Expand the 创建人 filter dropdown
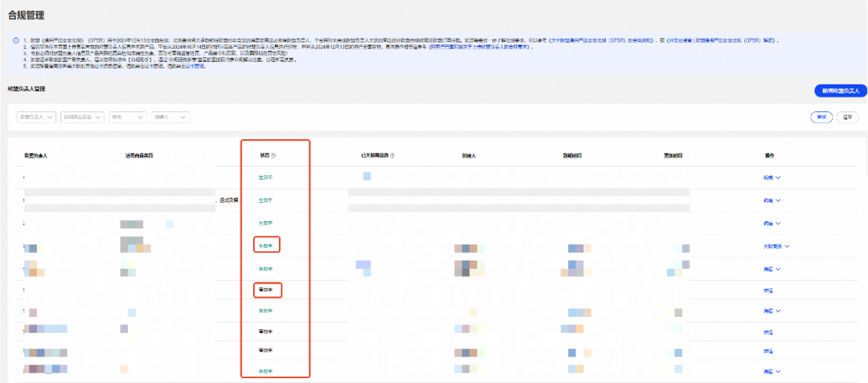This screenshot has height=383, width=868. pos(169,117)
